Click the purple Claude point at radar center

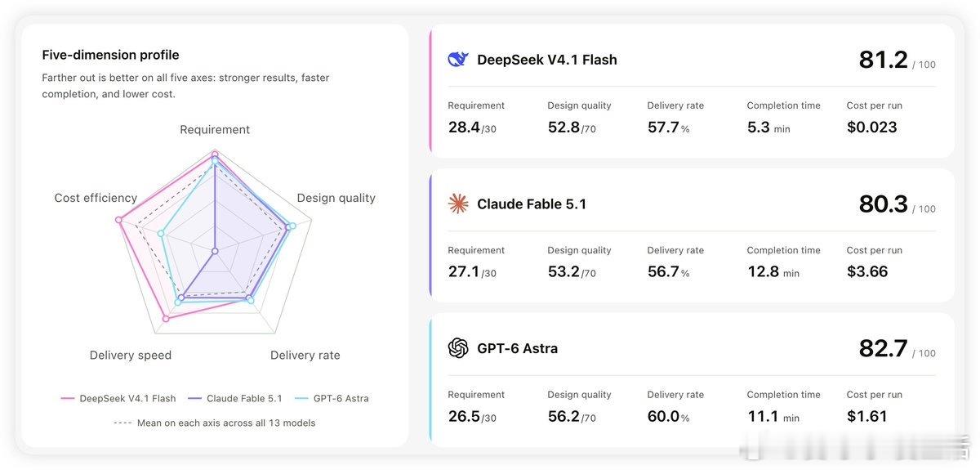pos(215,251)
